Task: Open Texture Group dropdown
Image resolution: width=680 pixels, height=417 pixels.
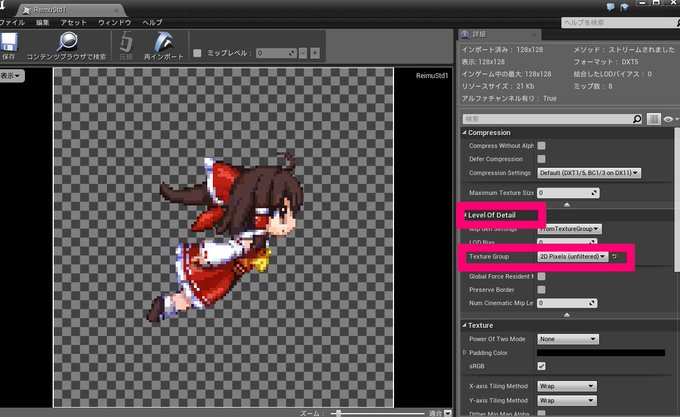Action: (x=573, y=257)
